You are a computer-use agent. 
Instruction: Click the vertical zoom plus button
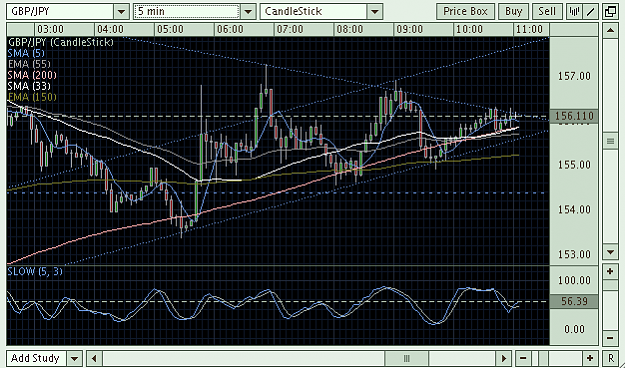(x=610, y=272)
